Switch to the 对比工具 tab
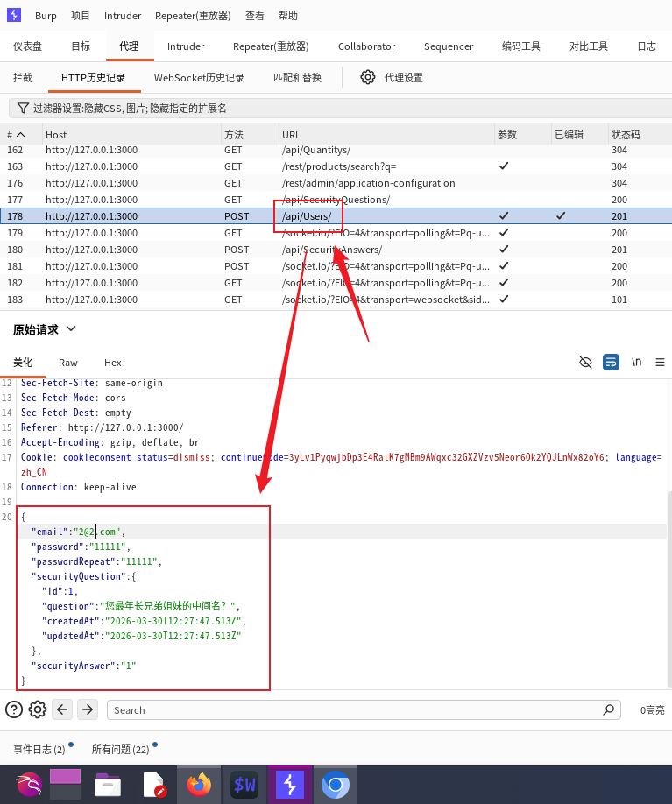 589,46
